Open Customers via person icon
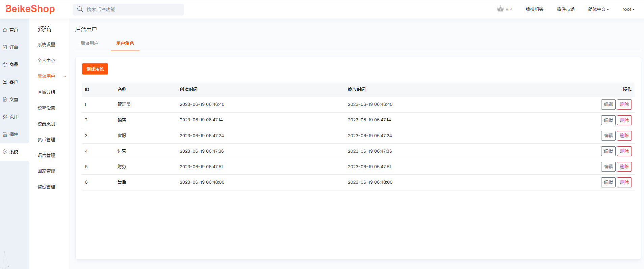Image resolution: width=644 pixels, height=269 pixels. click(5, 82)
